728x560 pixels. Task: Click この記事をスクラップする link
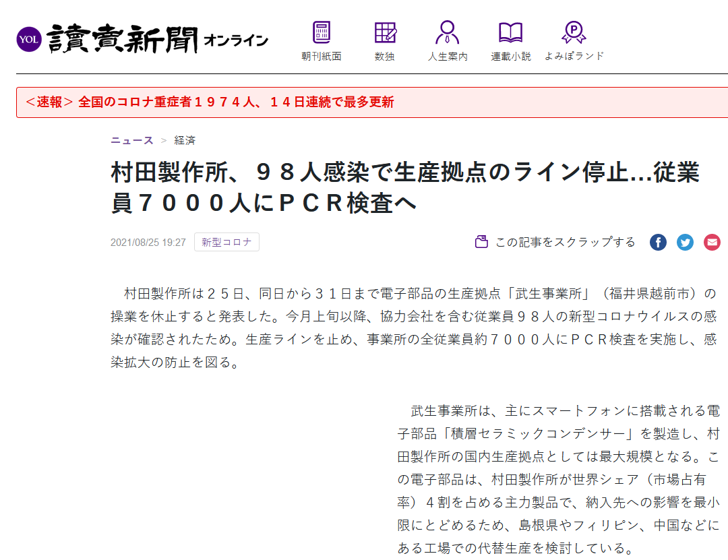point(565,242)
